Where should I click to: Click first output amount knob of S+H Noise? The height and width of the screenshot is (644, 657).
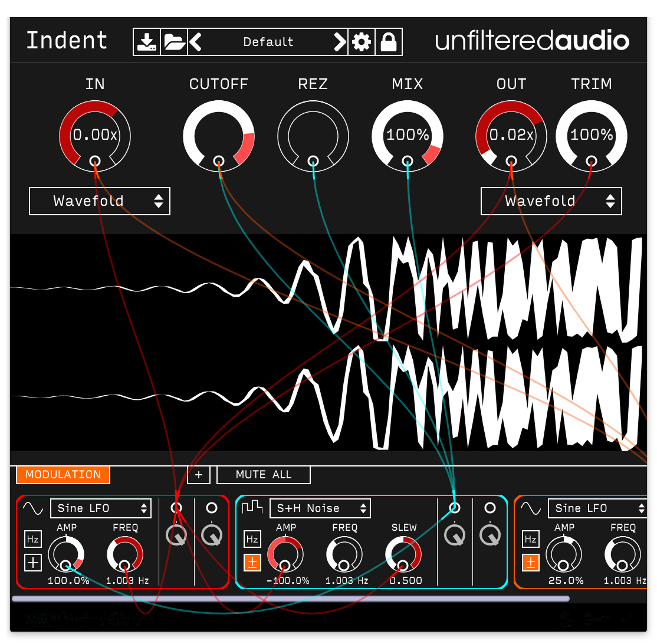455,535
